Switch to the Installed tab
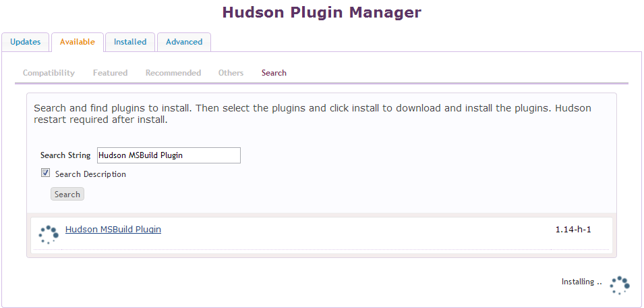Viewport: 644px width, 308px height. (x=130, y=42)
